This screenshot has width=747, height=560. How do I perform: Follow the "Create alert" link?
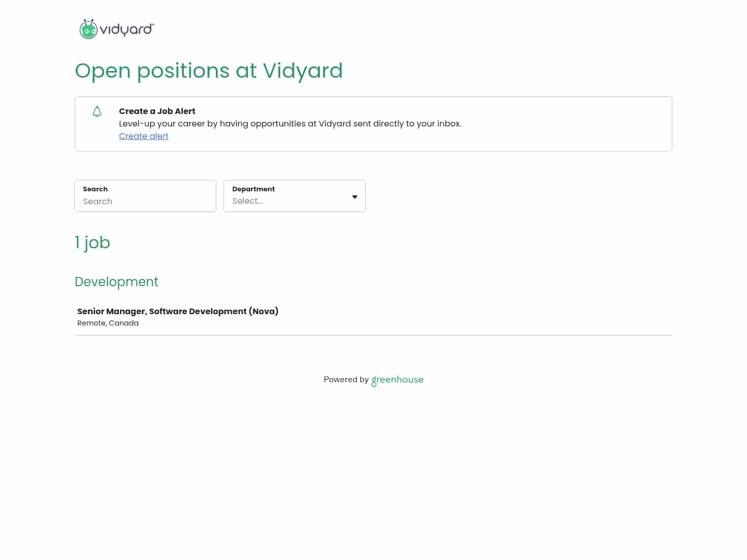coord(144,136)
